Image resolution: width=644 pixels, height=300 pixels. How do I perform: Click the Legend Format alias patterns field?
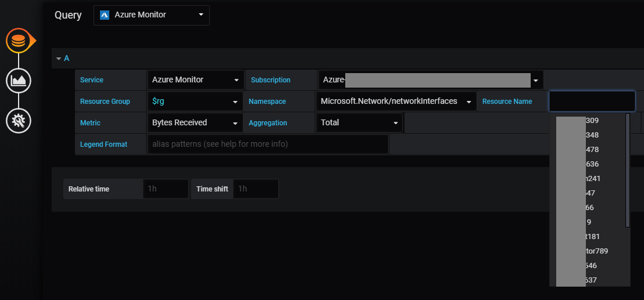pos(267,144)
